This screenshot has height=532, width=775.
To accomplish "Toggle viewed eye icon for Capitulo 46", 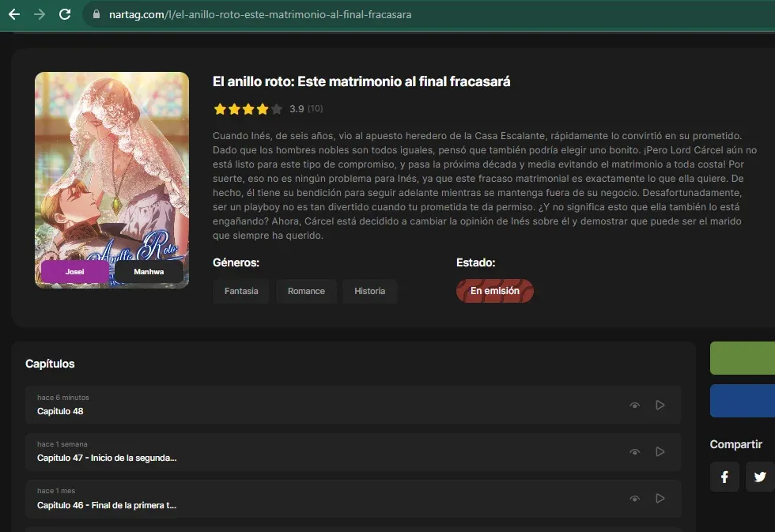I will tap(634, 499).
